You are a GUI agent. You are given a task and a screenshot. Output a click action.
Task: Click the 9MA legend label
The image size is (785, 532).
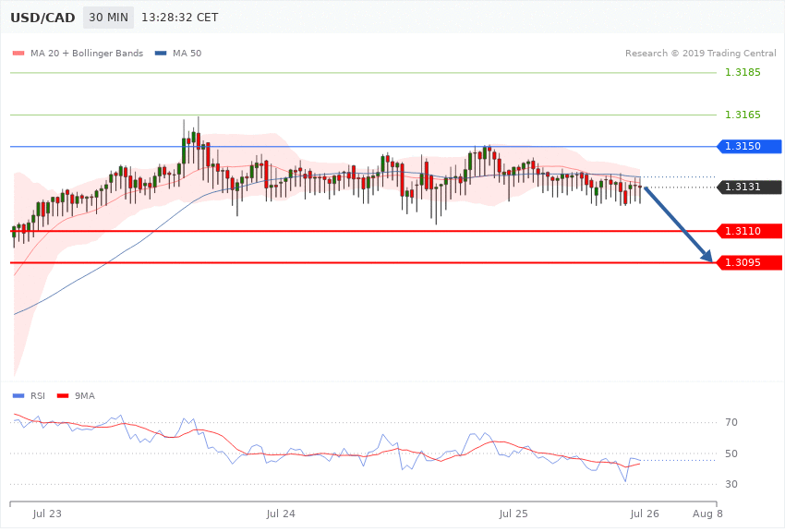click(x=85, y=396)
